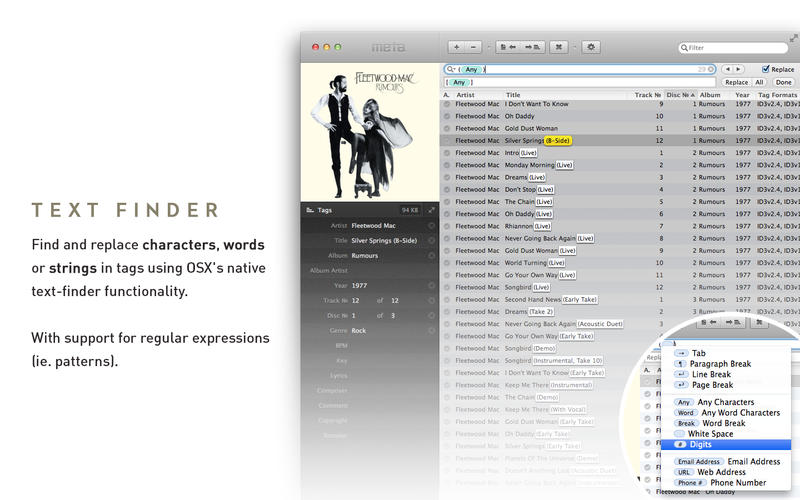Choose 'Paragraph Break' pattern menu item
This screenshot has width=800, height=500.
coord(726,364)
